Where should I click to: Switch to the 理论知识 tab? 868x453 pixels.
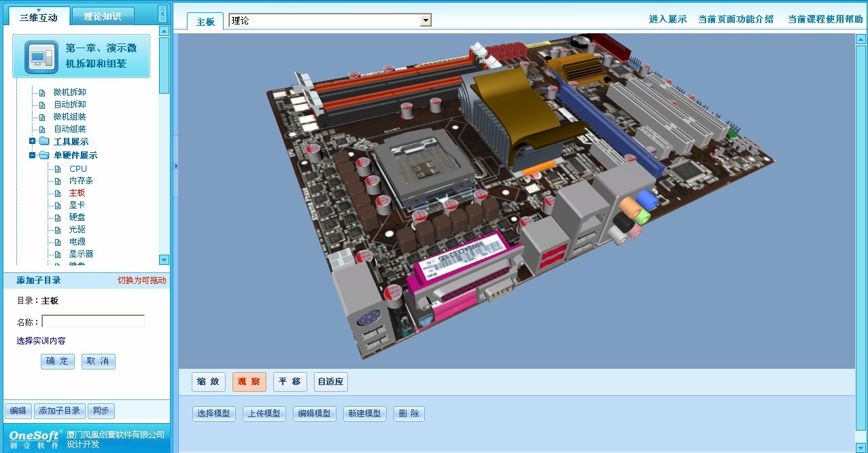(102, 17)
